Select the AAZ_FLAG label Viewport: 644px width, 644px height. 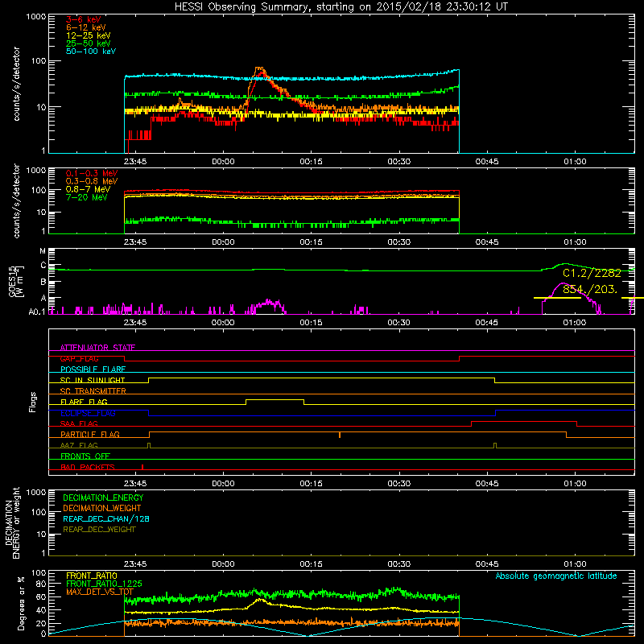[79, 445]
